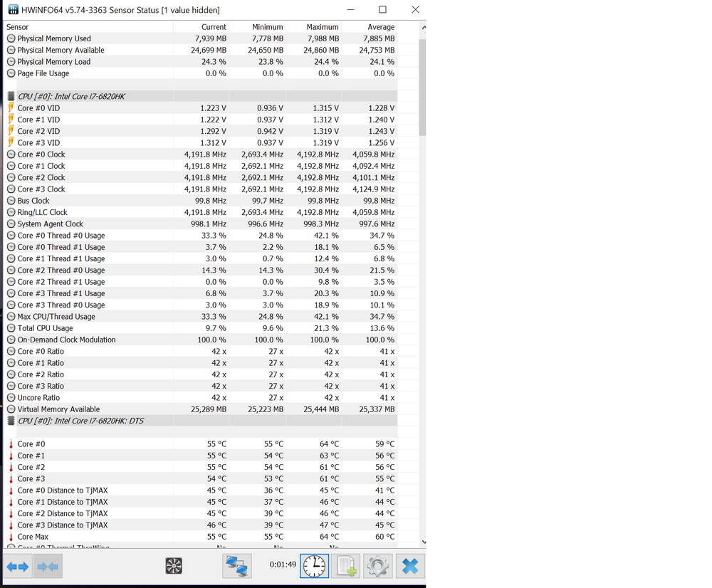Select the CPU i7-6820HK DTS section header
The width and height of the screenshot is (712, 588).
point(80,421)
